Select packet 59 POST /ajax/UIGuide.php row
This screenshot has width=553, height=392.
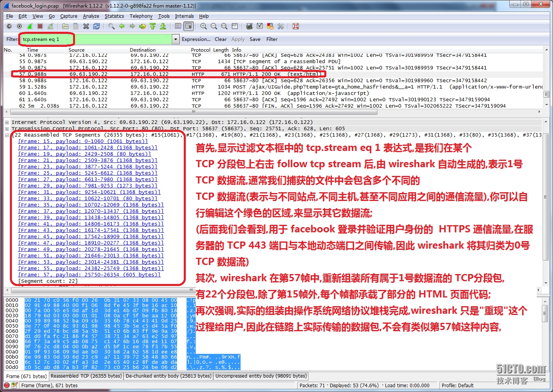(273, 87)
